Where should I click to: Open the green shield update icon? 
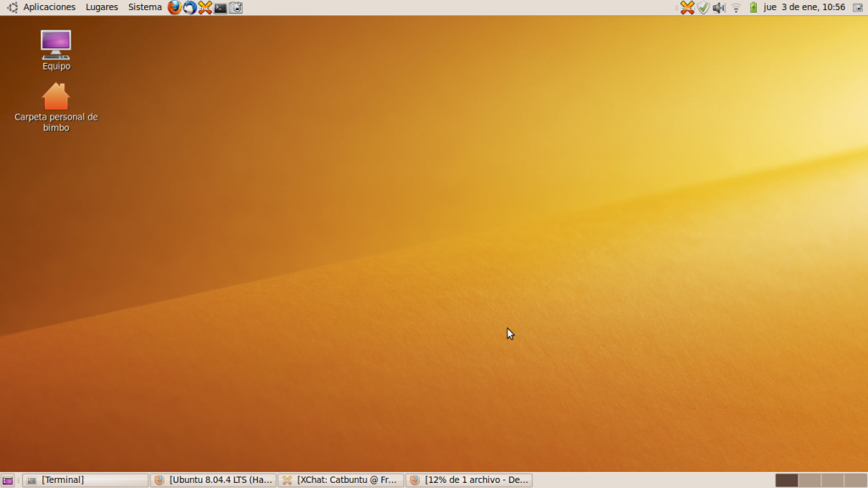pos(703,8)
